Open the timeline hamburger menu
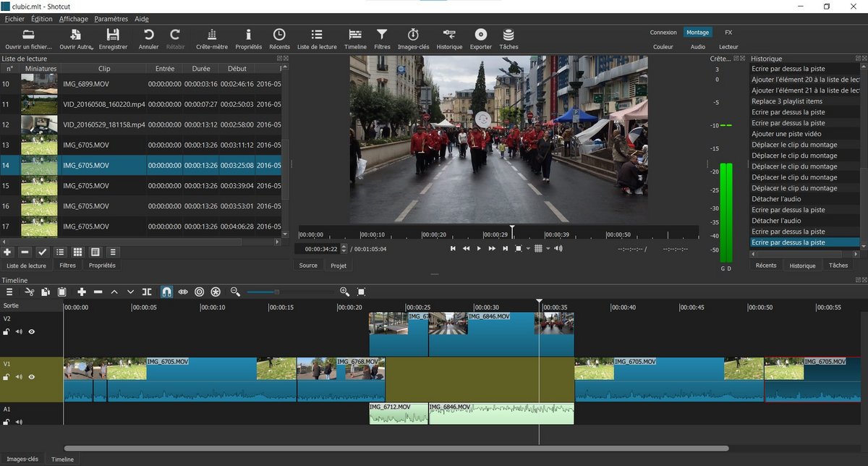Screen dimensions: 868x466 pos(9,292)
